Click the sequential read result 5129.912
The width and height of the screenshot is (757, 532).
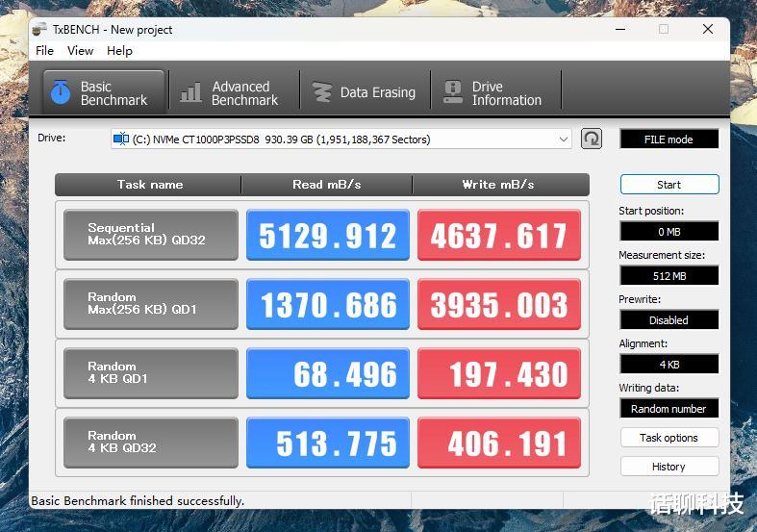pos(328,235)
